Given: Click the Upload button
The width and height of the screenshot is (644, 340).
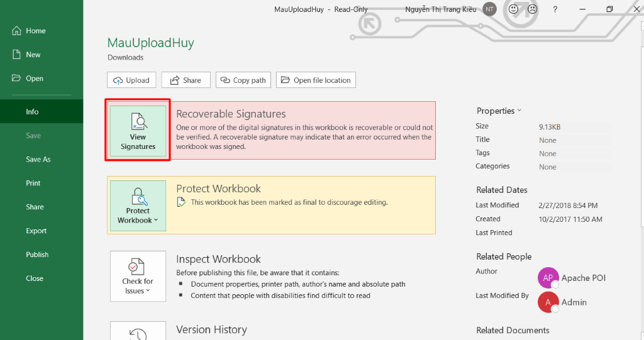Looking at the screenshot, I should coord(131,80).
